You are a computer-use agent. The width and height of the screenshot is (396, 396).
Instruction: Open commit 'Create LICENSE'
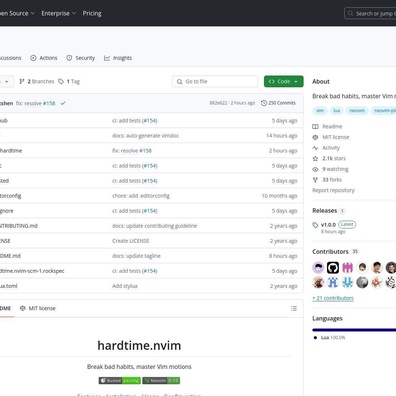(x=131, y=241)
